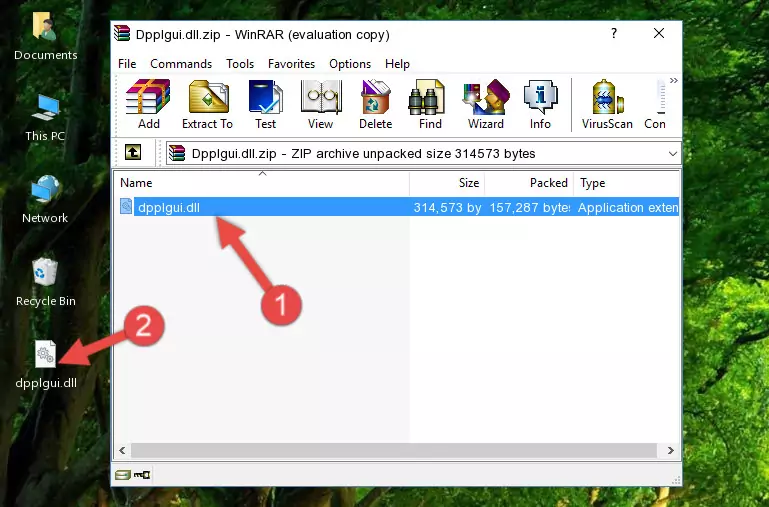Click the key password icon in status bar
The width and height of the screenshot is (769, 507).
(x=142, y=475)
